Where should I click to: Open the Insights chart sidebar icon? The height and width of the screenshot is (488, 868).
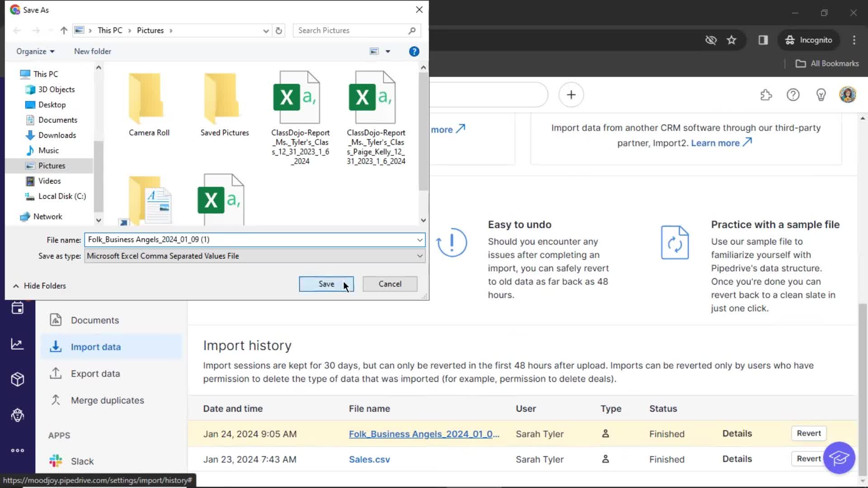tap(18, 344)
